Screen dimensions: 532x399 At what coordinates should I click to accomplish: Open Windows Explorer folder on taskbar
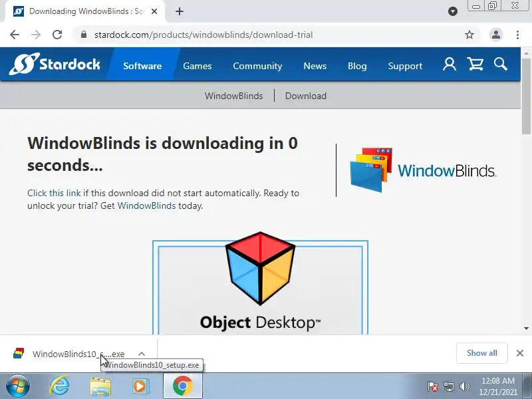[x=100, y=386]
